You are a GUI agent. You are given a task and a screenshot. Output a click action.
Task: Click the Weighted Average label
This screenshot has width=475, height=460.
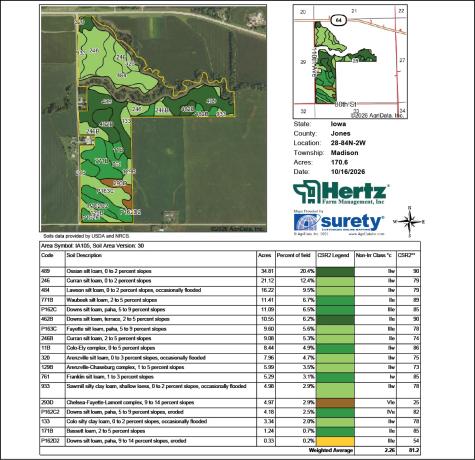[x=331, y=450]
